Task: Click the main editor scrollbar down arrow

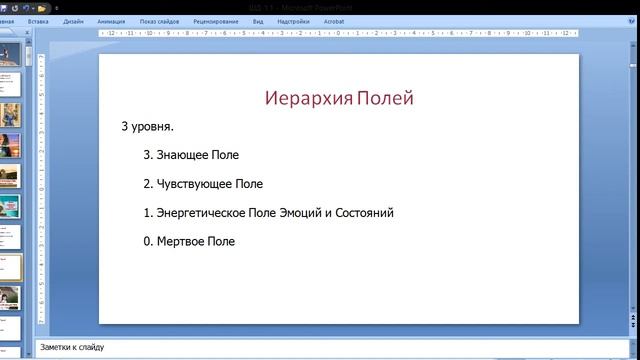Action: point(633,309)
